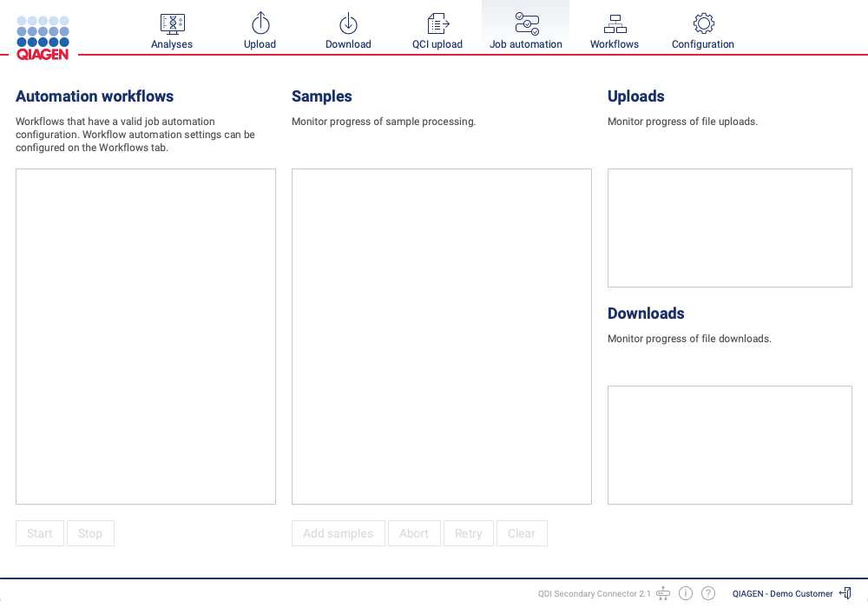The image size is (868, 608).
Task: Clear the samples list
Action: [522, 533]
